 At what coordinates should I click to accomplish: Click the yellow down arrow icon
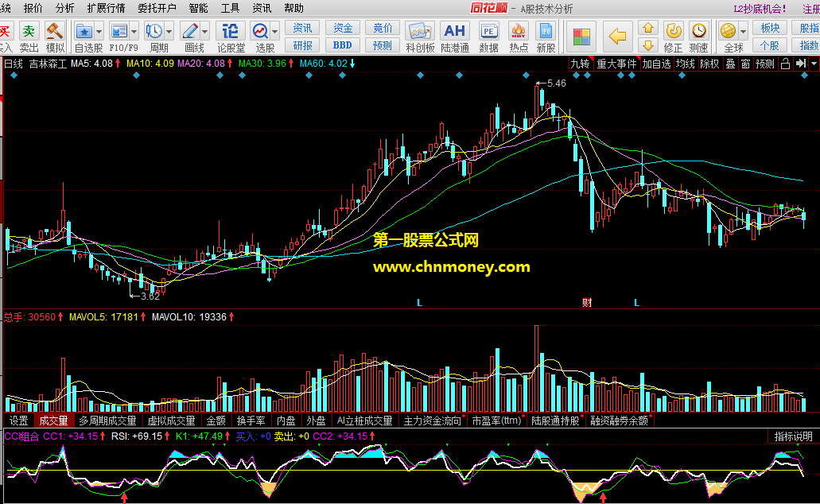click(x=648, y=45)
